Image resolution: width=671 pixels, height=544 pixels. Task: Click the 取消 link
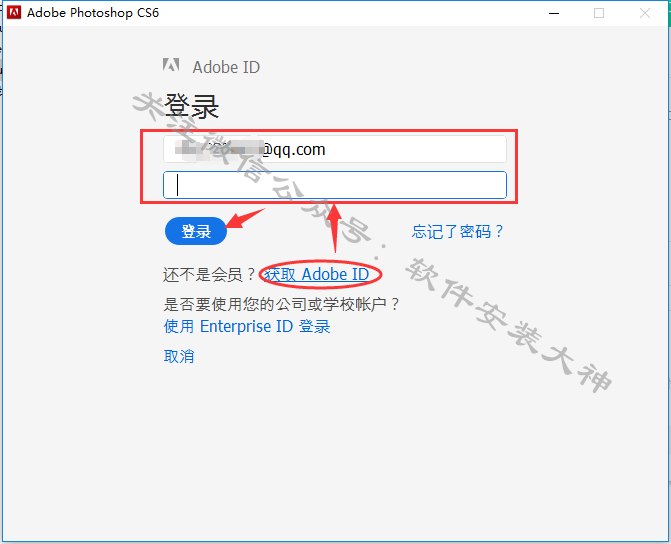click(x=179, y=356)
